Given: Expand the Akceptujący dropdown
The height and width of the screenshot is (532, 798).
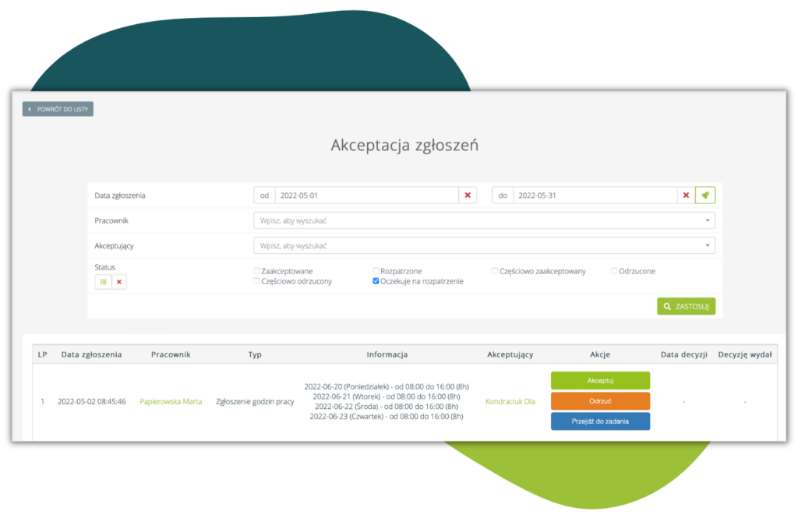Looking at the screenshot, I should click(x=483, y=245).
